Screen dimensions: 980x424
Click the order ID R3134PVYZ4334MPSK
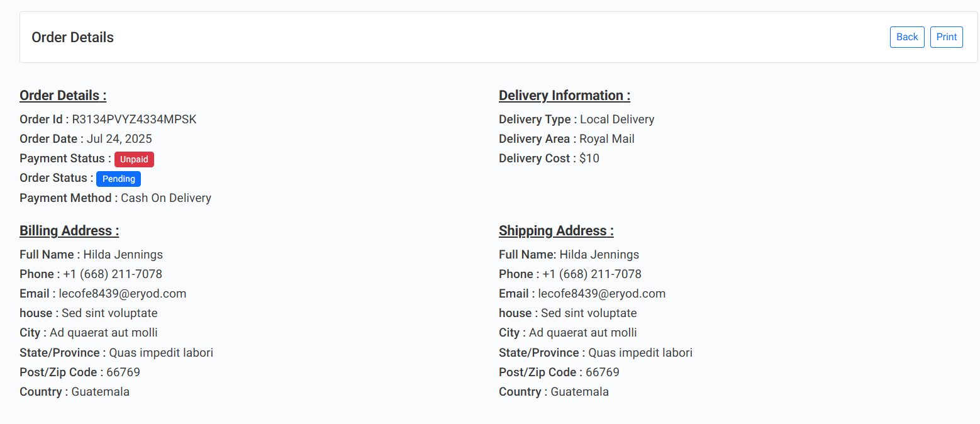coord(134,120)
